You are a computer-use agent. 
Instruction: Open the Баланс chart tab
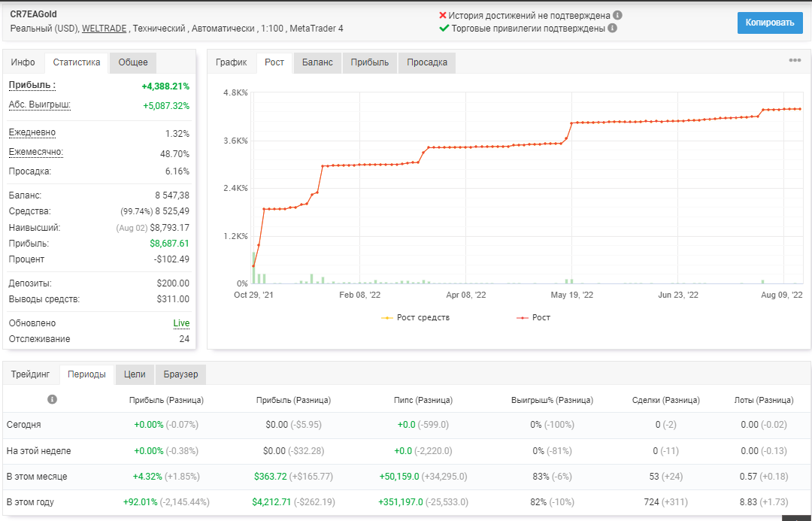pyautogui.click(x=317, y=62)
